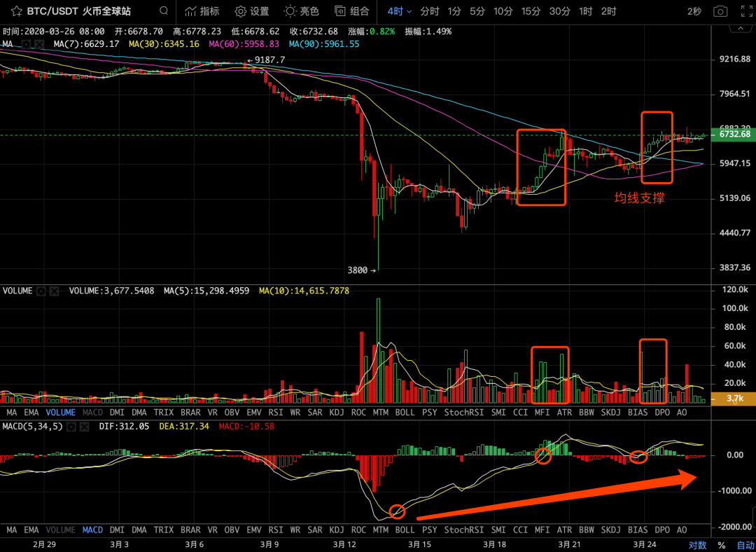The height and width of the screenshot is (552, 756).
Task: Open the 指标 indicators menu
Action: coord(202,11)
